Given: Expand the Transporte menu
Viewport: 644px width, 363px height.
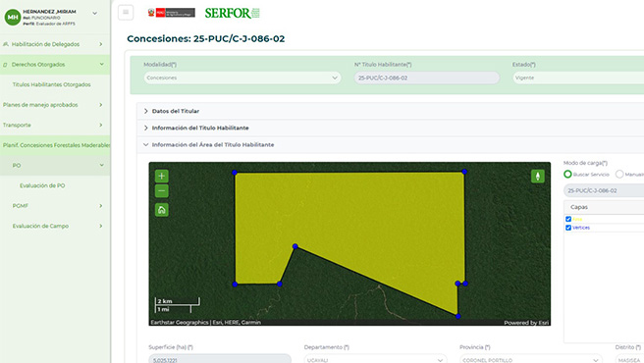Looking at the screenshot, I should tap(55, 125).
